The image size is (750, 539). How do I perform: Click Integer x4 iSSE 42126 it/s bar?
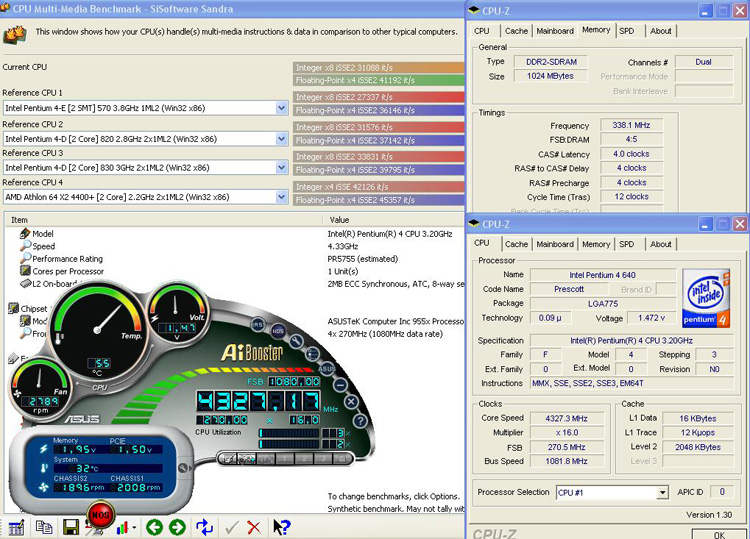coord(378,187)
